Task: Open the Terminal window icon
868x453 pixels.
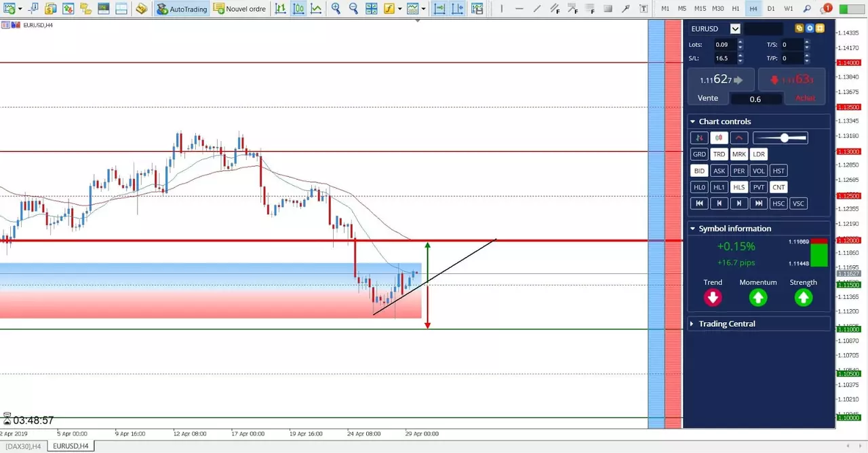Action: tap(102, 9)
